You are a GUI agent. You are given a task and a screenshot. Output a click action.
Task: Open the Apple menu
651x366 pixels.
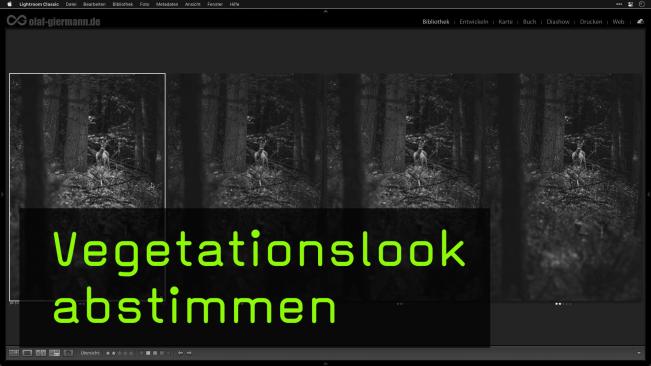[9, 4]
